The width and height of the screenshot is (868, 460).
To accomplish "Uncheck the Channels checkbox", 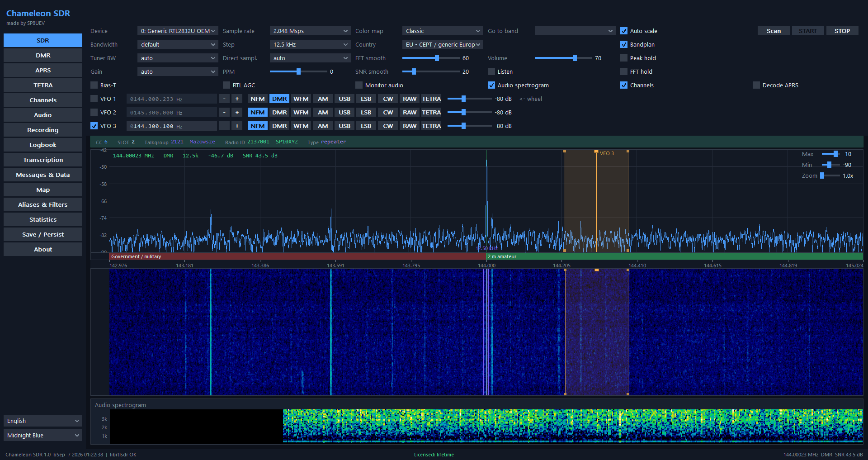I will (624, 85).
